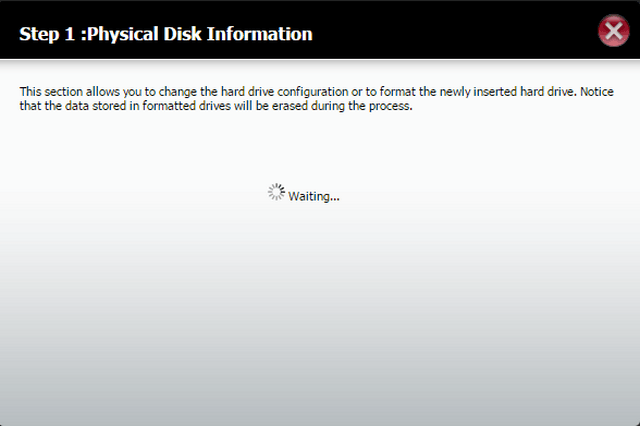Click the word Notice in description

coord(597,91)
